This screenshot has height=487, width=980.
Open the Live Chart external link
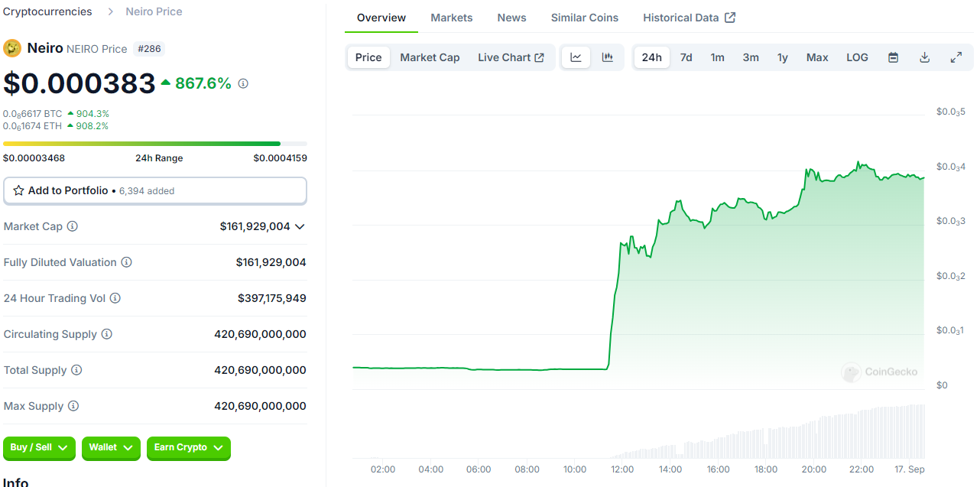point(511,57)
